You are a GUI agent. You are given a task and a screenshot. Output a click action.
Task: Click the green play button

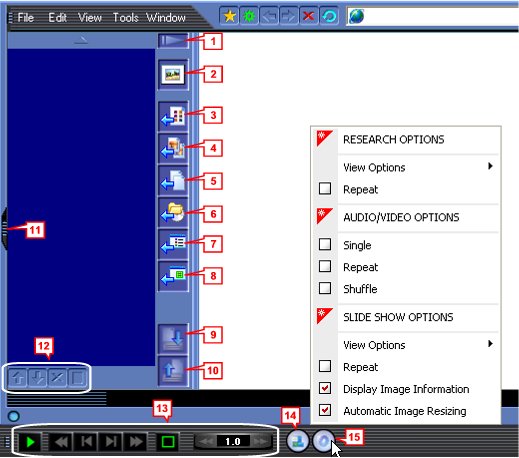tap(30, 442)
